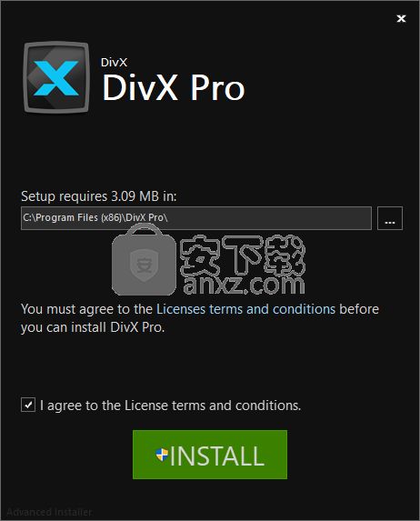Click the word 'before' after the license link

pyautogui.click(x=359, y=309)
